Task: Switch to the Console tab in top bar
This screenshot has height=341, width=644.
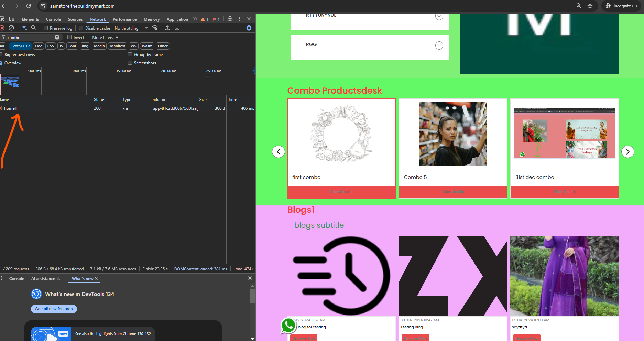Action: click(x=53, y=19)
